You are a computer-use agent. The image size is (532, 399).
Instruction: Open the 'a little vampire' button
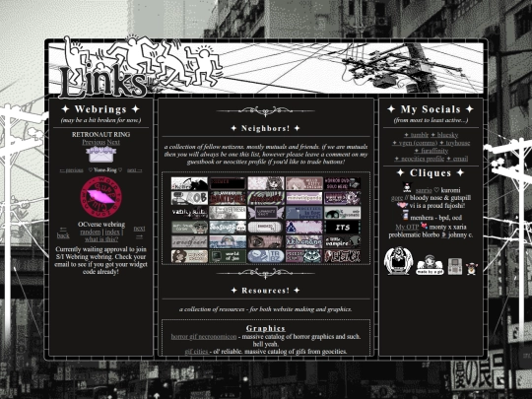pos(342,242)
